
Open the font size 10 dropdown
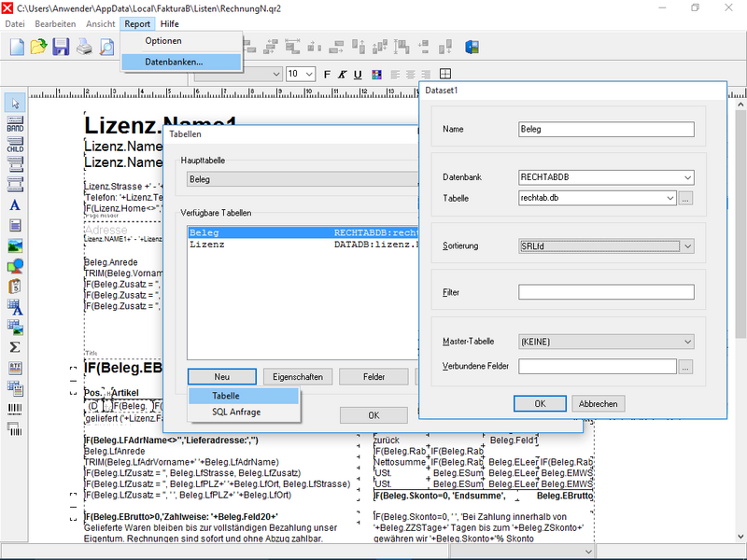(x=310, y=75)
